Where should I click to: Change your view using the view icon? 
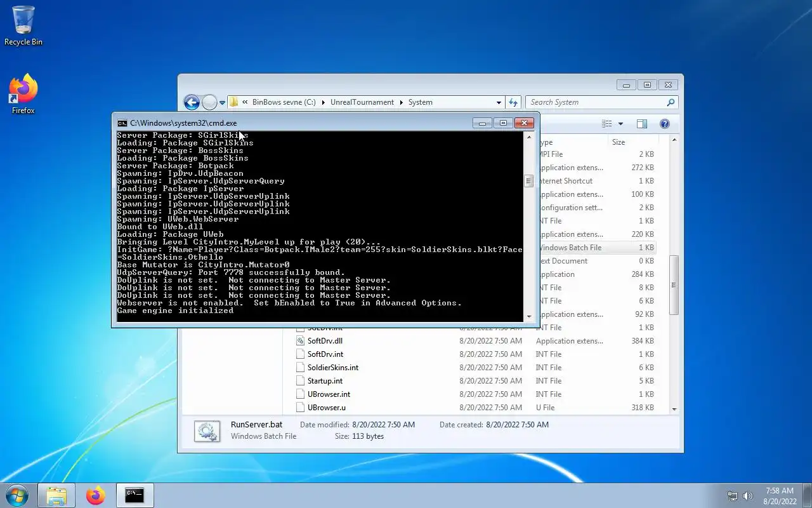(x=607, y=124)
